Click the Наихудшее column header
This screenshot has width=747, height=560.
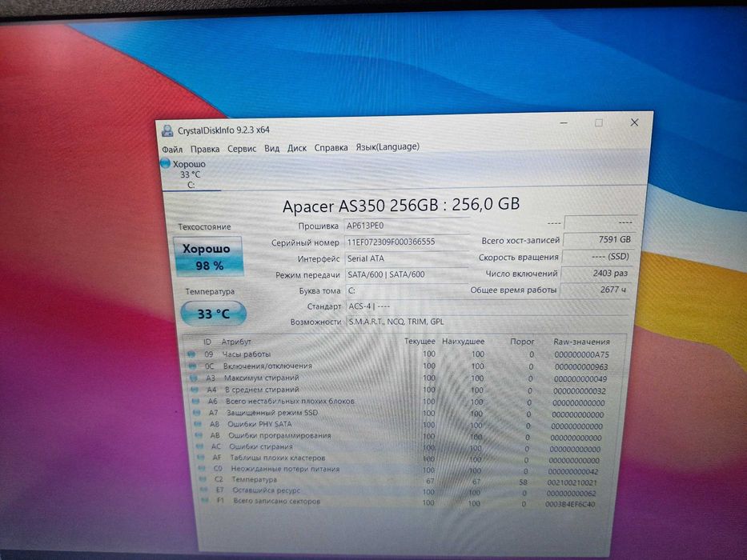tap(463, 342)
